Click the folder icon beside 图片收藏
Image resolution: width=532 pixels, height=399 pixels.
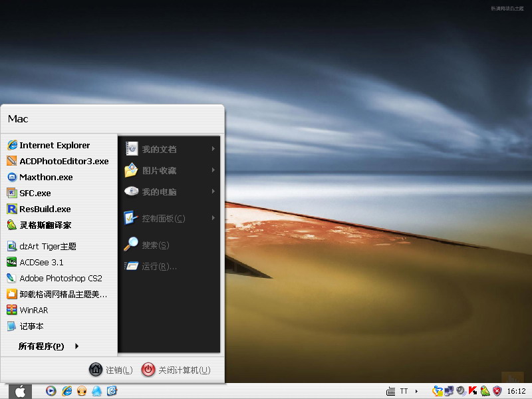(x=131, y=170)
